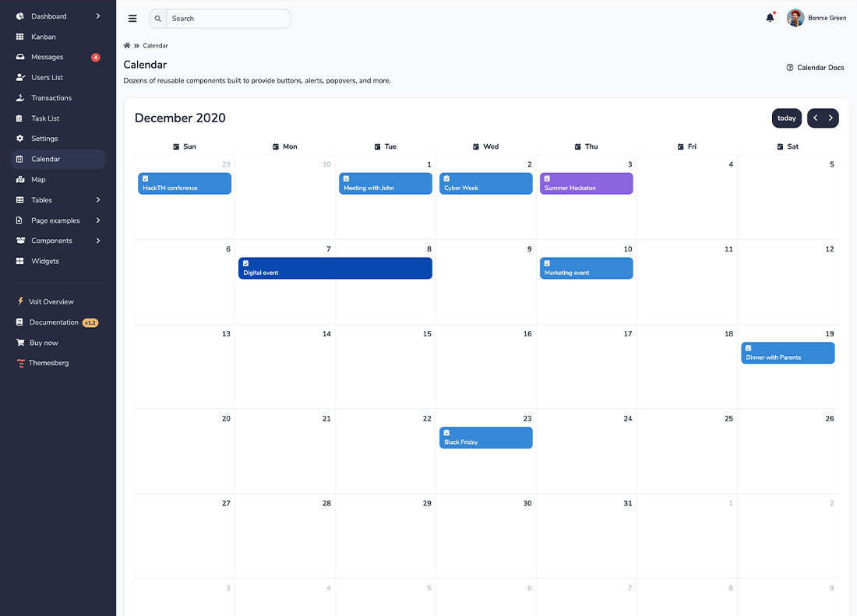
Task: Click the Settings gear icon
Action: pos(20,139)
